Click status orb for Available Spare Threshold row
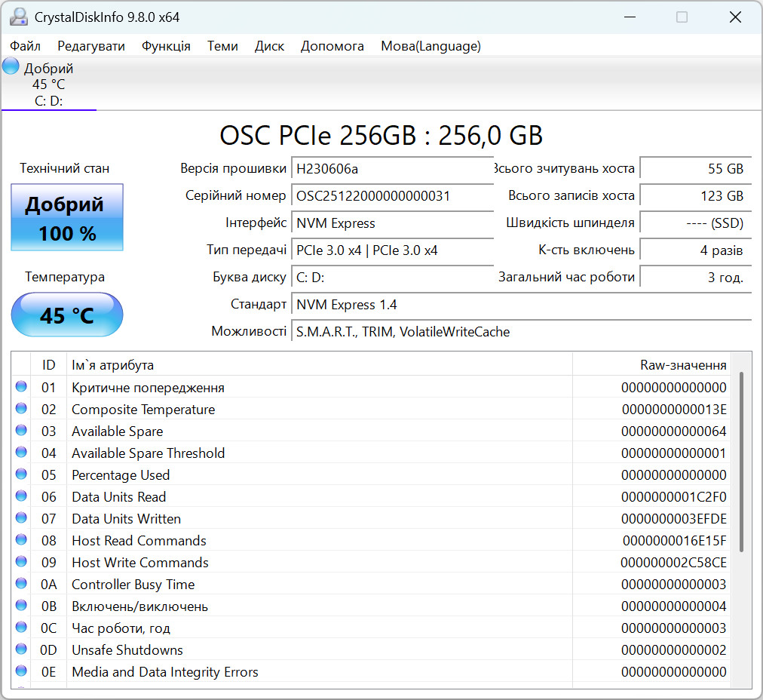This screenshot has width=763, height=700. point(21,453)
